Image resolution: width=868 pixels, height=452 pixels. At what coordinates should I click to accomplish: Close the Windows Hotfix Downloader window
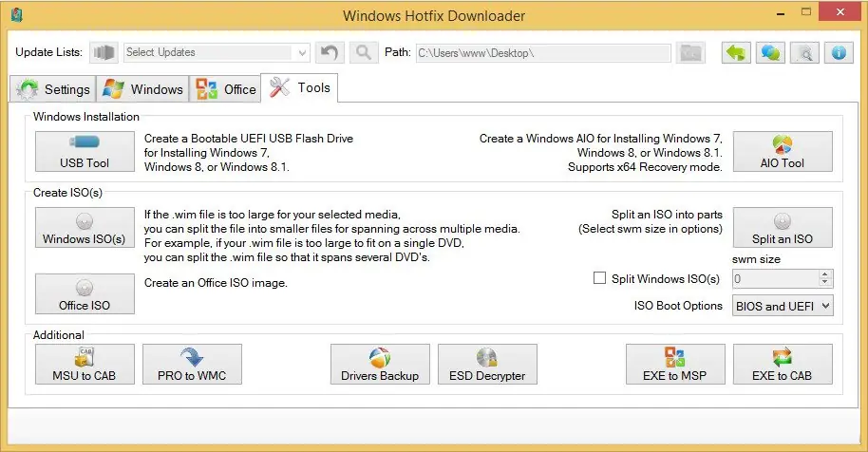[840, 11]
